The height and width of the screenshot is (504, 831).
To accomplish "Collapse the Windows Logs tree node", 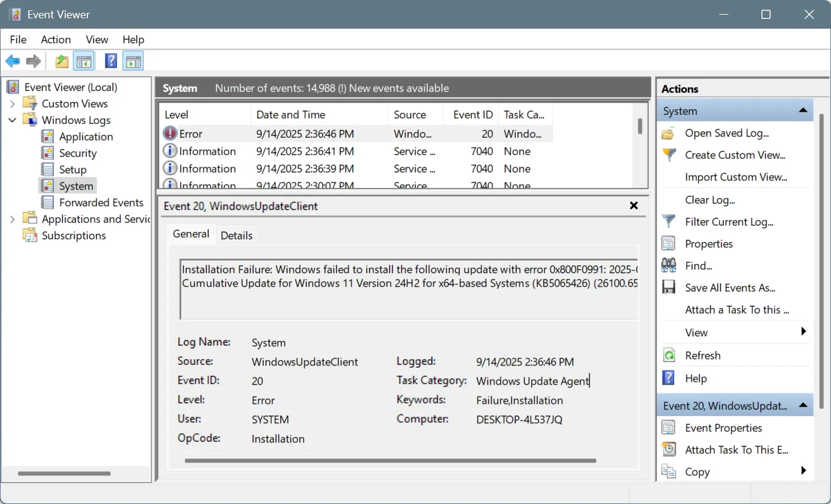I will tap(13, 120).
